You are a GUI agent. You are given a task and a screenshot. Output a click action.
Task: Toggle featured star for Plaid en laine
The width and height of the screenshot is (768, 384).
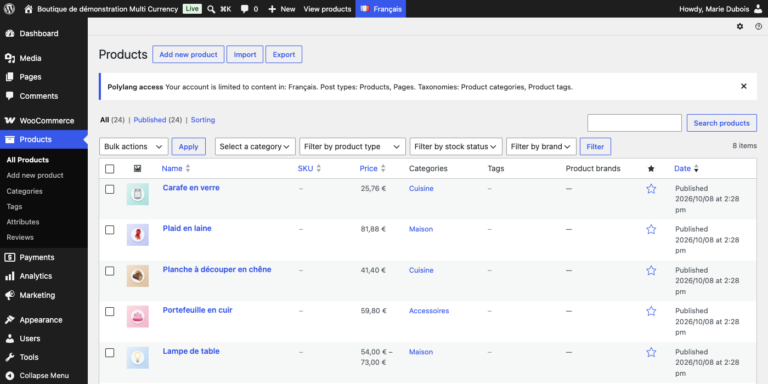coord(651,229)
